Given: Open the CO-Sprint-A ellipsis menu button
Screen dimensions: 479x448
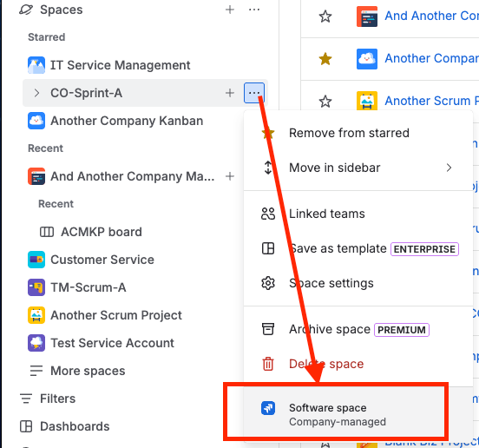Looking at the screenshot, I should (x=254, y=93).
